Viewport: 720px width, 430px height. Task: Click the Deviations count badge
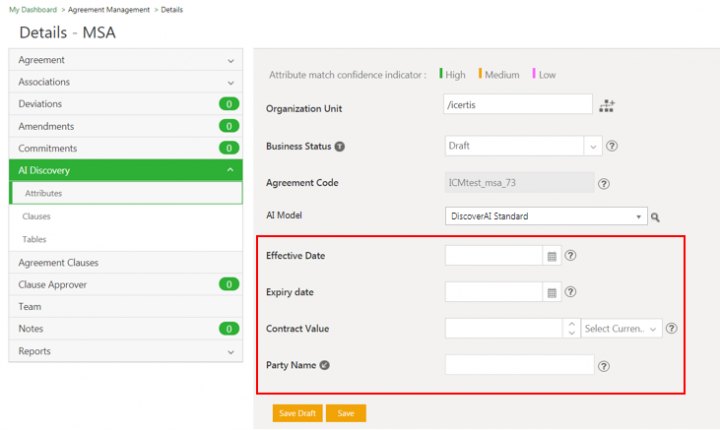click(x=229, y=104)
